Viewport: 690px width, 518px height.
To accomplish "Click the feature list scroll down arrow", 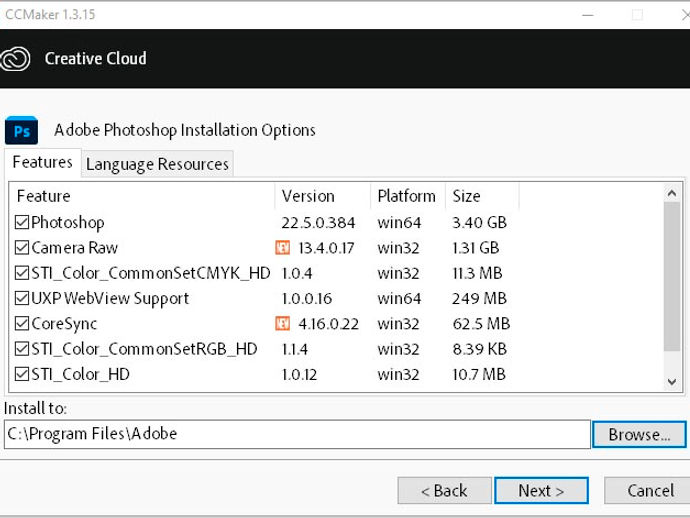I will (672, 382).
